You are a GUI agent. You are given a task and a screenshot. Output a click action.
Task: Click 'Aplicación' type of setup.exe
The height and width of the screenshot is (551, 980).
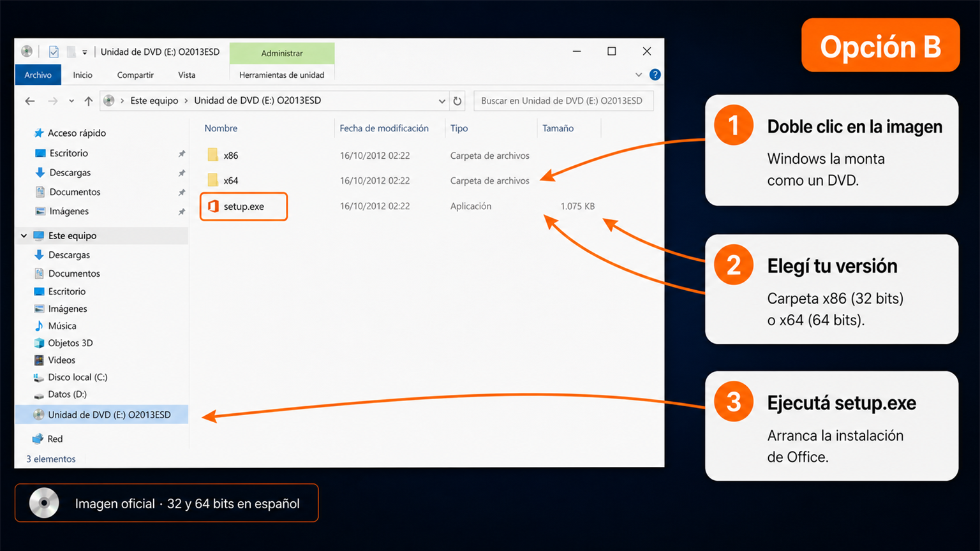pyautogui.click(x=471, y=206)
